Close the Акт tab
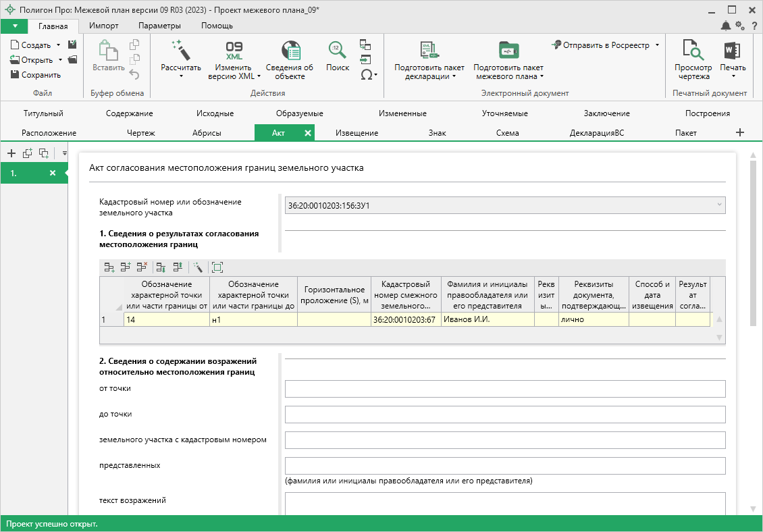 click(308, 133)
